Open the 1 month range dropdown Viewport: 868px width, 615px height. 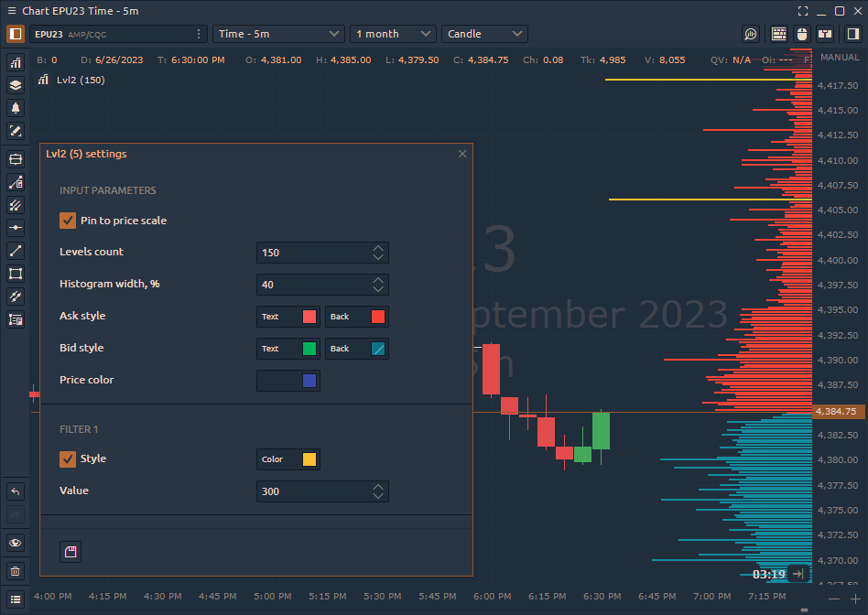tap(393, 33)
